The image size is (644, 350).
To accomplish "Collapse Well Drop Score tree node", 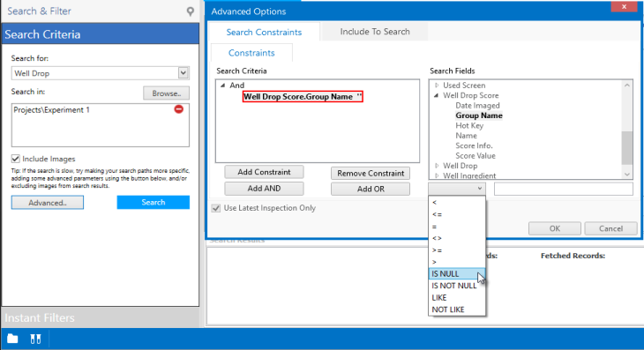I will pos(436,95).
